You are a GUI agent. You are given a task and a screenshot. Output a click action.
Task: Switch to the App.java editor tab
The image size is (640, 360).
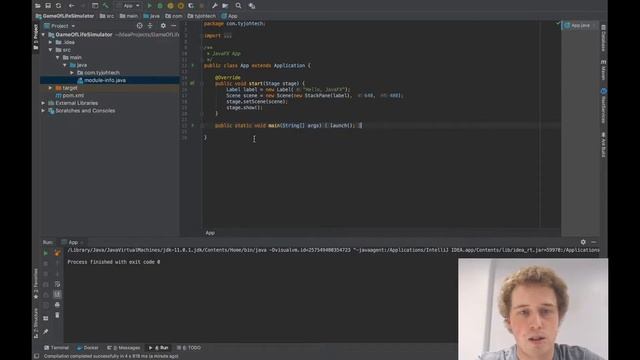point(580,26)
